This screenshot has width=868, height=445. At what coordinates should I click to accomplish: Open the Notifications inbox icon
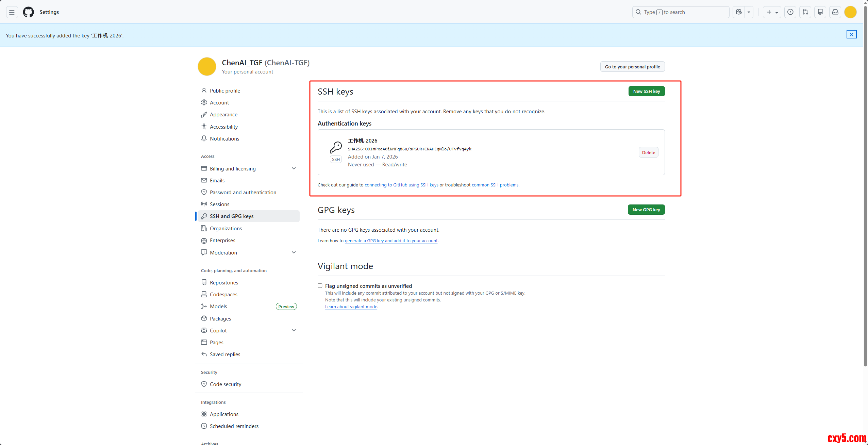pos(835,12)
